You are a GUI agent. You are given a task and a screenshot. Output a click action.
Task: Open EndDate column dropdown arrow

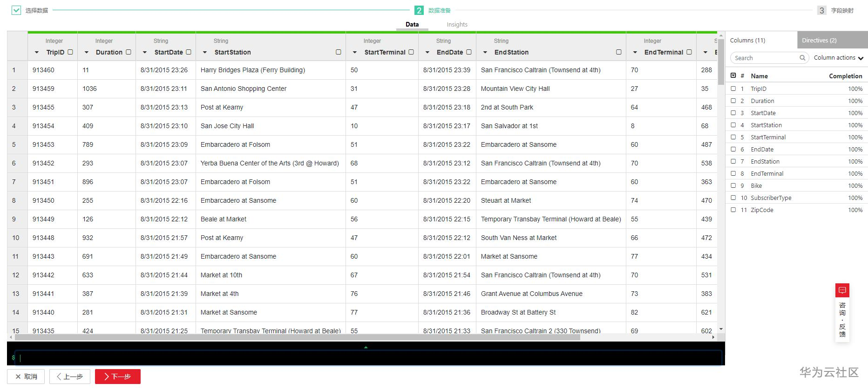click(x=427, y=53)
